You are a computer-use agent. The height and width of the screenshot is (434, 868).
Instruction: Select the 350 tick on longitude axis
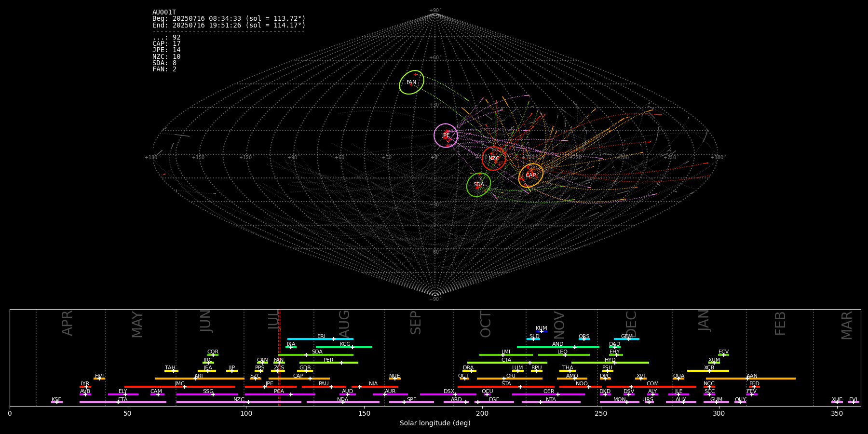pyautogui.click(x=837, y=413)
